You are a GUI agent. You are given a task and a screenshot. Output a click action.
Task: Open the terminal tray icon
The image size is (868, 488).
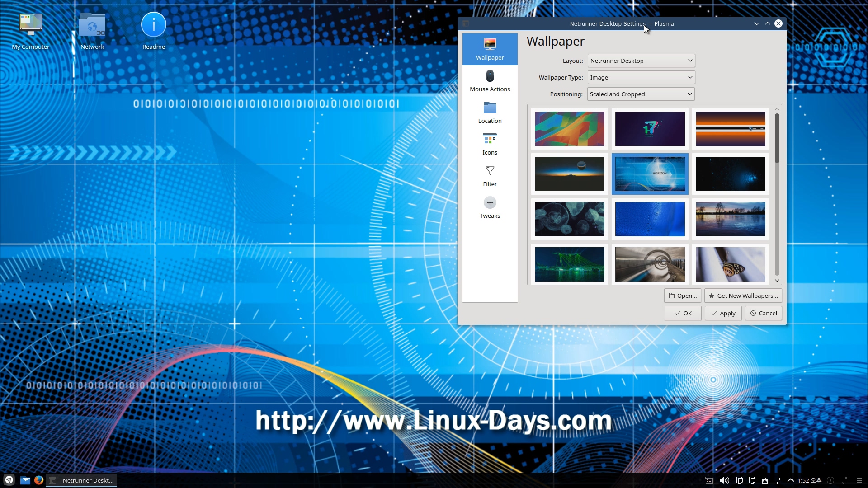tap(709, 480)
